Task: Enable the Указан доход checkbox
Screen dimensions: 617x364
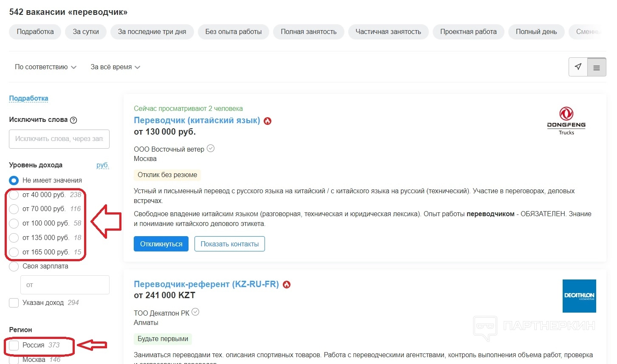Action: point(14,303)
